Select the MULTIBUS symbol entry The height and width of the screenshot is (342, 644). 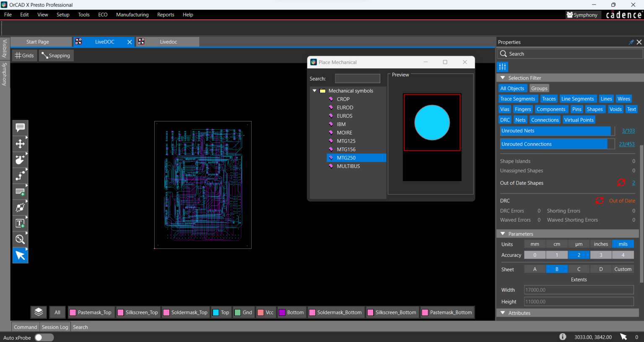[348, 166]
